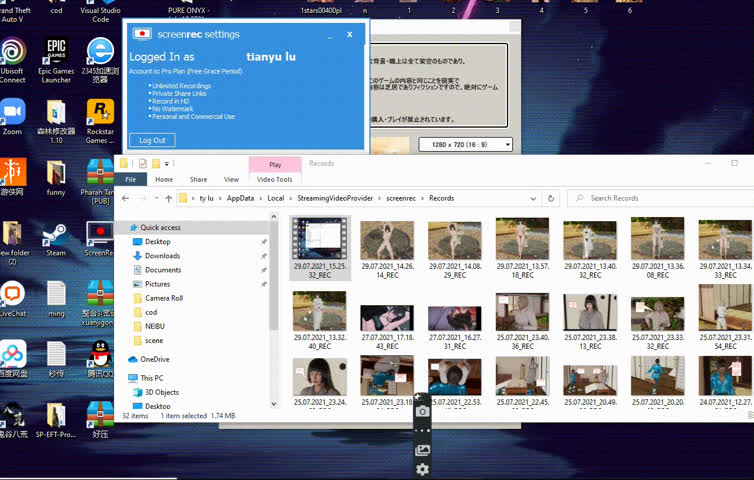Open the Rockstar Games launcher icon
754x480 pixels.
pyautogui.click(x=100, y=121)
